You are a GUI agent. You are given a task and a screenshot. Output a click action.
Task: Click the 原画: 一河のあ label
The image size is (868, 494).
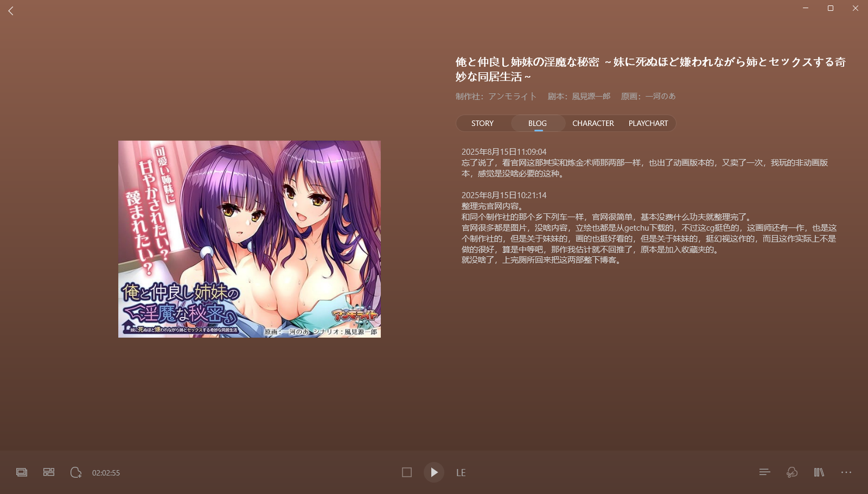tap(648, 96)
